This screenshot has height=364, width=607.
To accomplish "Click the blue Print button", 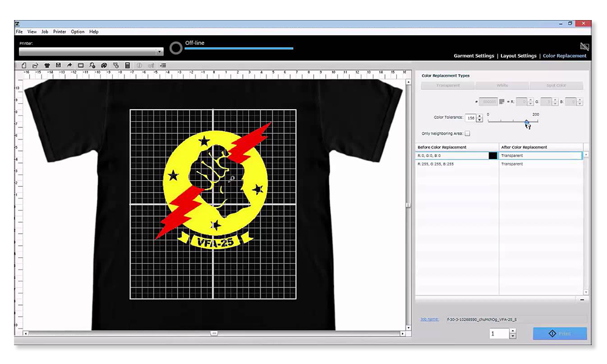I will pos(560,334).
